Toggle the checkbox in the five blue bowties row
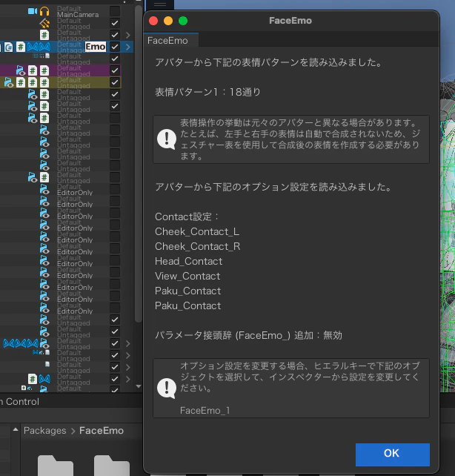 [x=115, y=343]
